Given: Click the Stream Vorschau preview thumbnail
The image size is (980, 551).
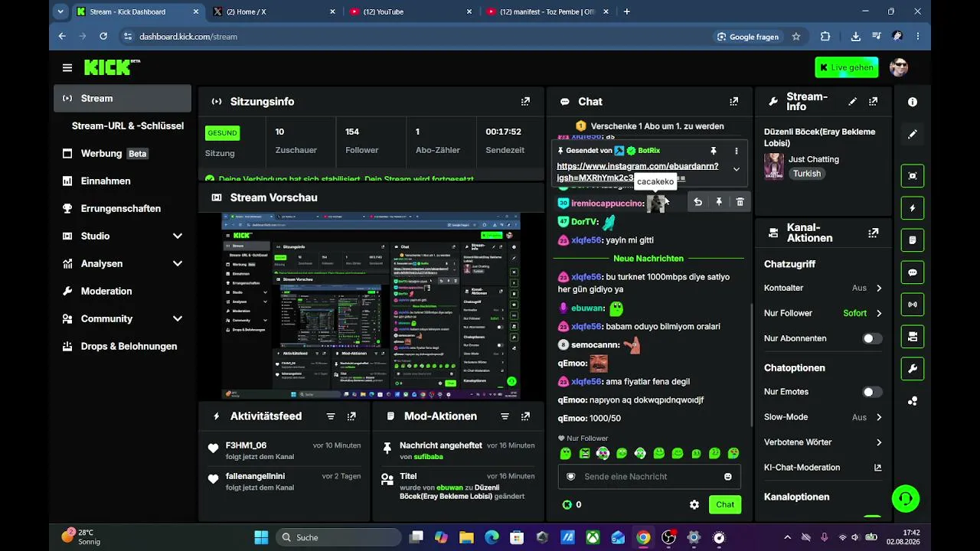Looking at the screenshot, I should pyautogui.click(x=371, y=306).
